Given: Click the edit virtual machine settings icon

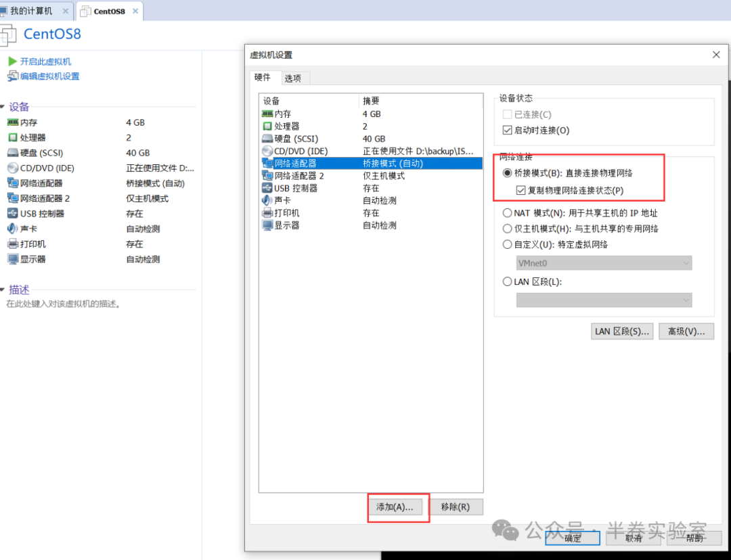Looking at the screenshot, I should click(x=13, y=76).
